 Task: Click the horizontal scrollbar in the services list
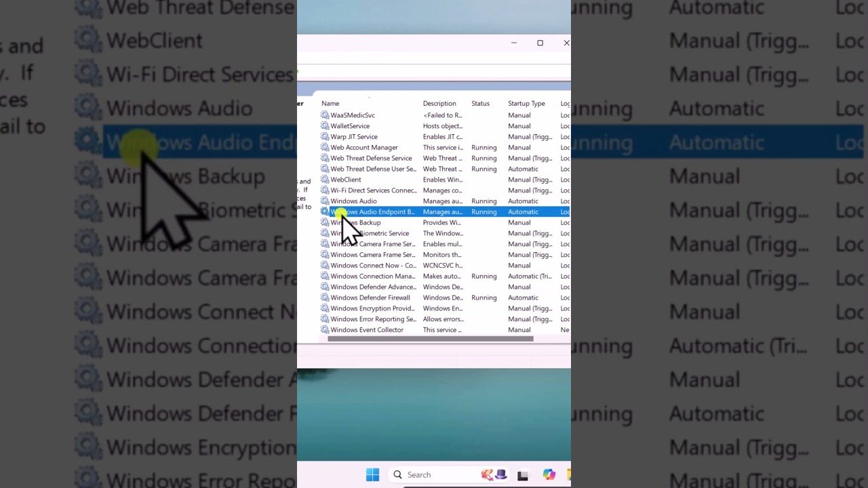tap(431, 339)
